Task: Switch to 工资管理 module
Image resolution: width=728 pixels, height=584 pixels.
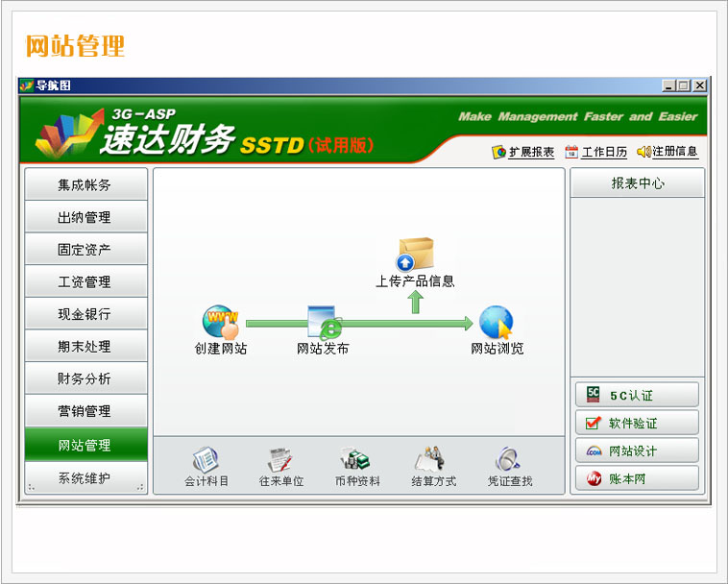Action: 85,281
